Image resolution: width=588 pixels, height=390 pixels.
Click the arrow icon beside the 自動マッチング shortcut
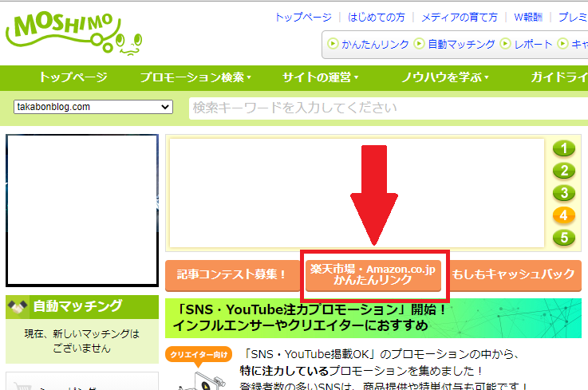(419, 44)
